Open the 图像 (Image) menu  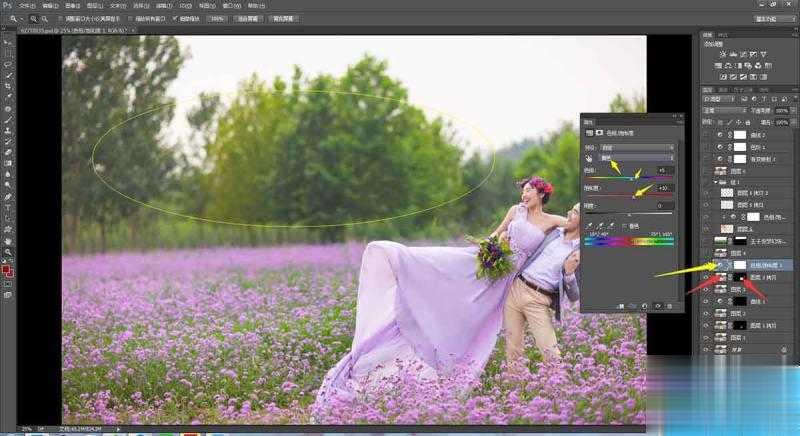point(72,6)
